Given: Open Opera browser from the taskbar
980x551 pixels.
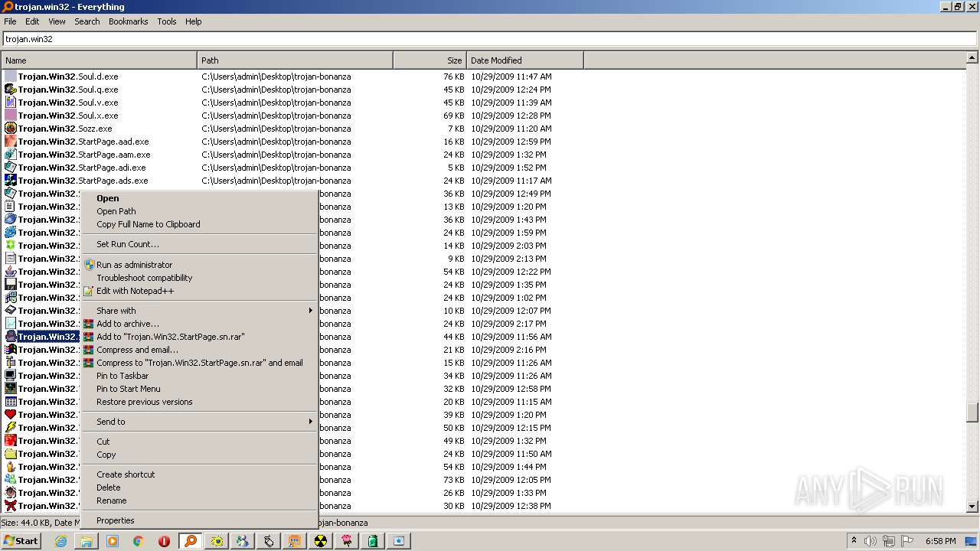Looking at the screenshot, I should (164, 541).
